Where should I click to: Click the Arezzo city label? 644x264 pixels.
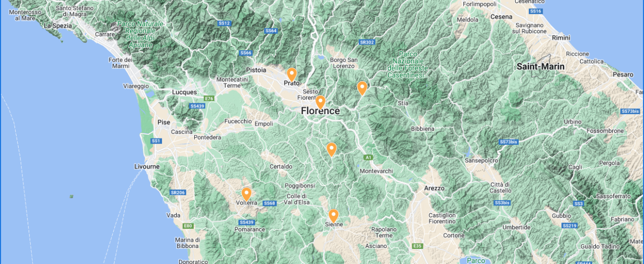[x=434, y=188]
